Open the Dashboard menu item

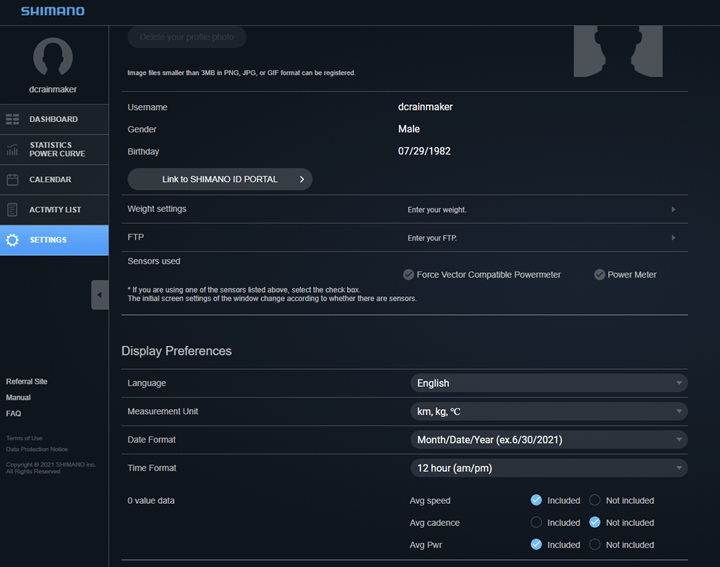(x=54, y=119)
